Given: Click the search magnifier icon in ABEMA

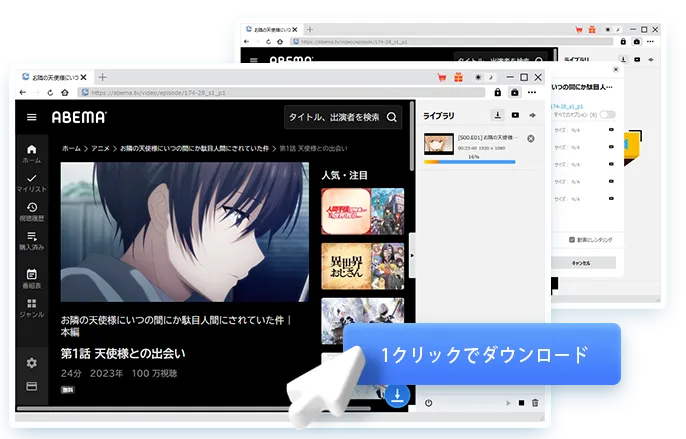Looking at the screenshot, I should (x=392, y=117).
